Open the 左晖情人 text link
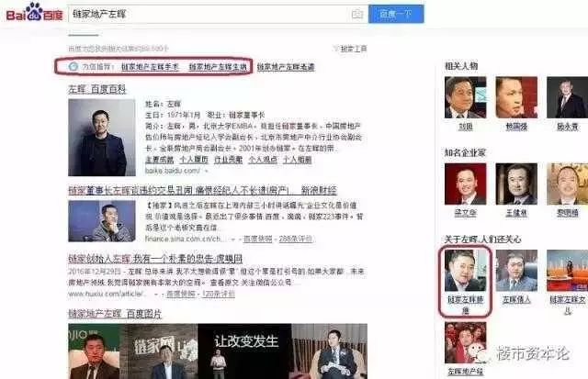This screenshot has height=379, width=588. (516, 299)
